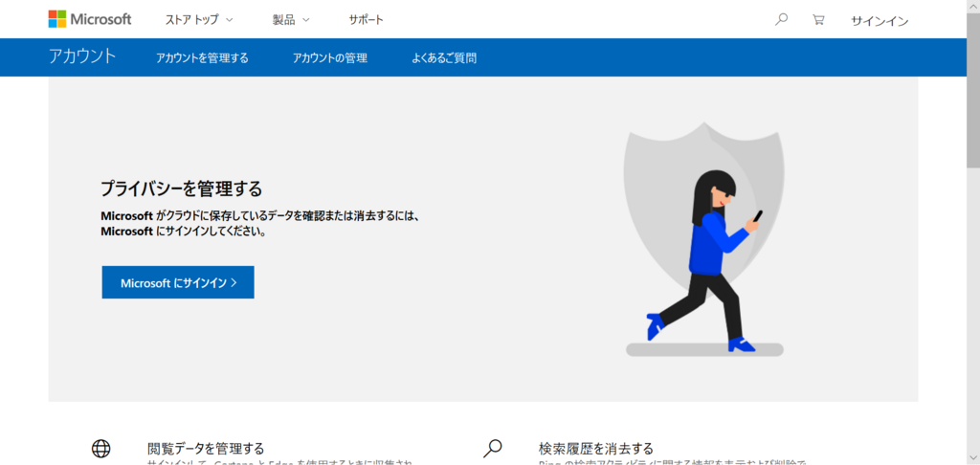Click magnifier icon beside 検索履歴を消去する
This screenshot has height=465, width=980.
493,448
